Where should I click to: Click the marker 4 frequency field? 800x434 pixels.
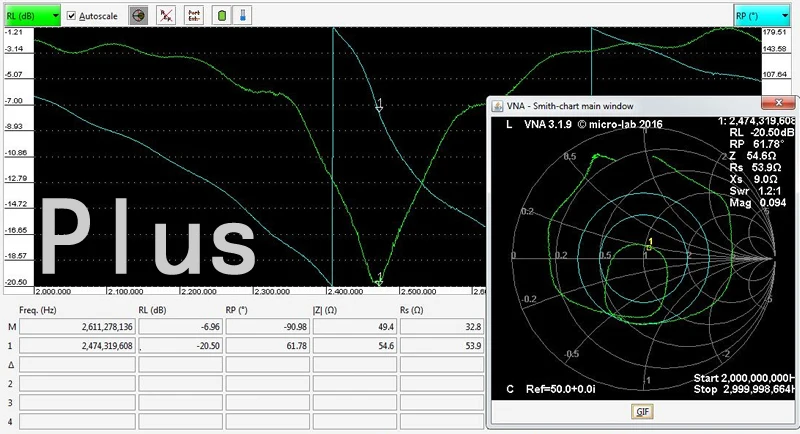(x=77, y=421)
